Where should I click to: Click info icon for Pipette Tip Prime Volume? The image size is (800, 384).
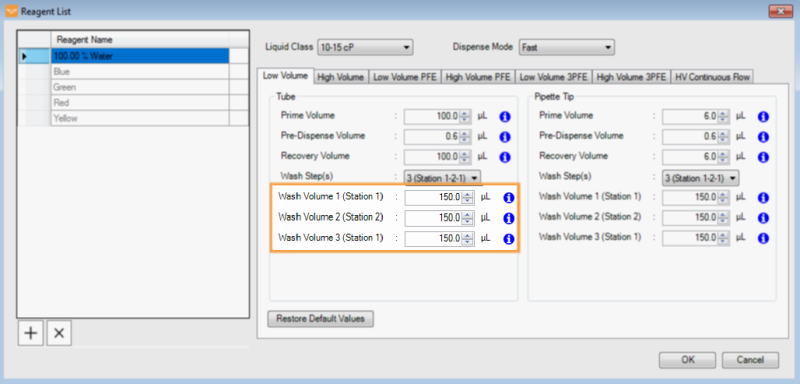tap(763, 117)
